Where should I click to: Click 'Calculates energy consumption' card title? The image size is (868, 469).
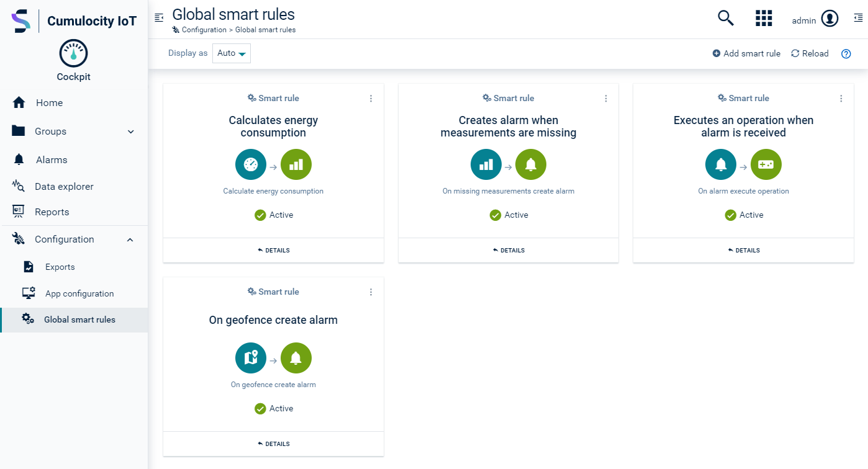click(273, 127)
